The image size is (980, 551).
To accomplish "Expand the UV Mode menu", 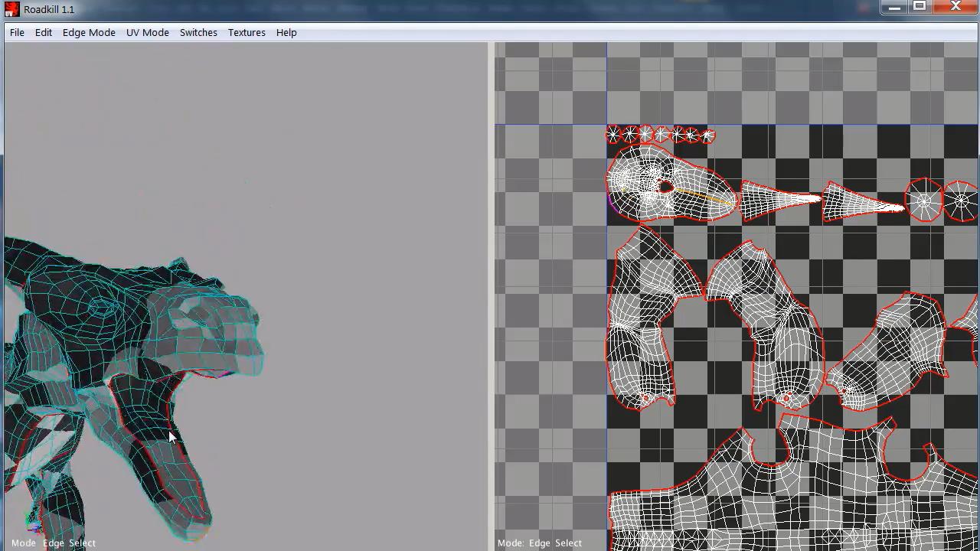I will [147, 33].
